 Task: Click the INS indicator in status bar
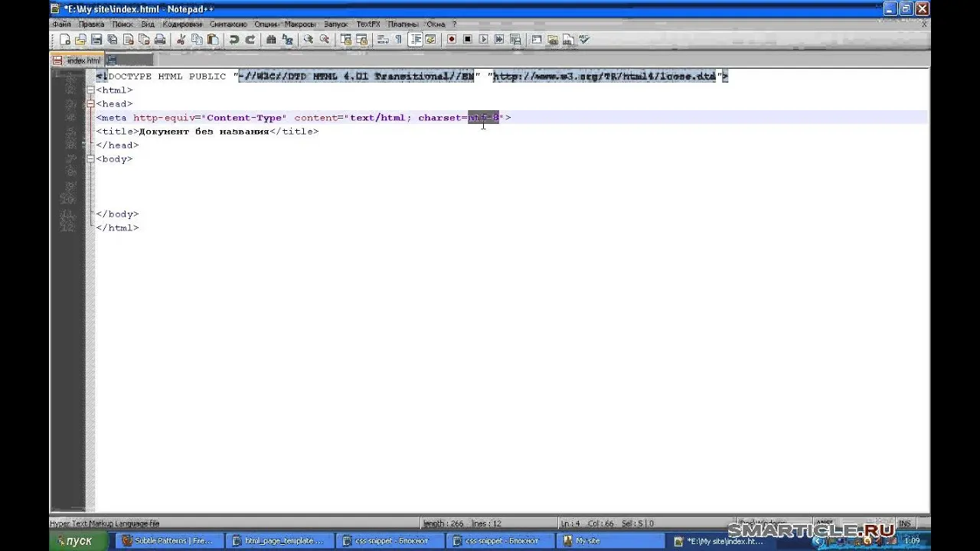coord(905,523)
